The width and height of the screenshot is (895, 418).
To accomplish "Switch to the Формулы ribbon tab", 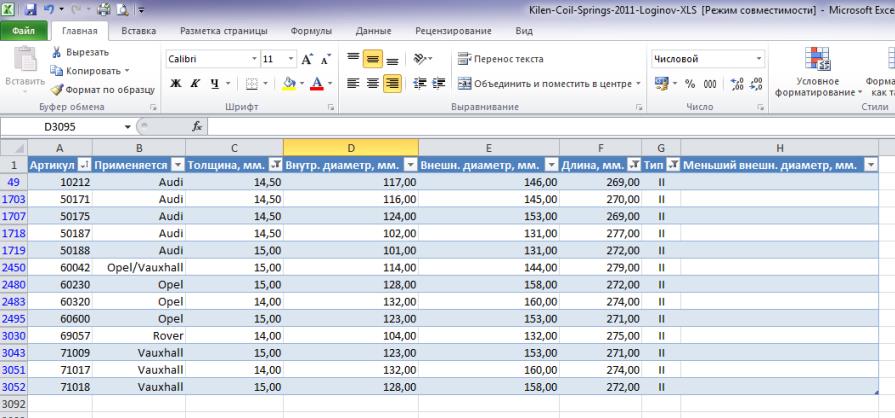I will [x=310, y=32].
